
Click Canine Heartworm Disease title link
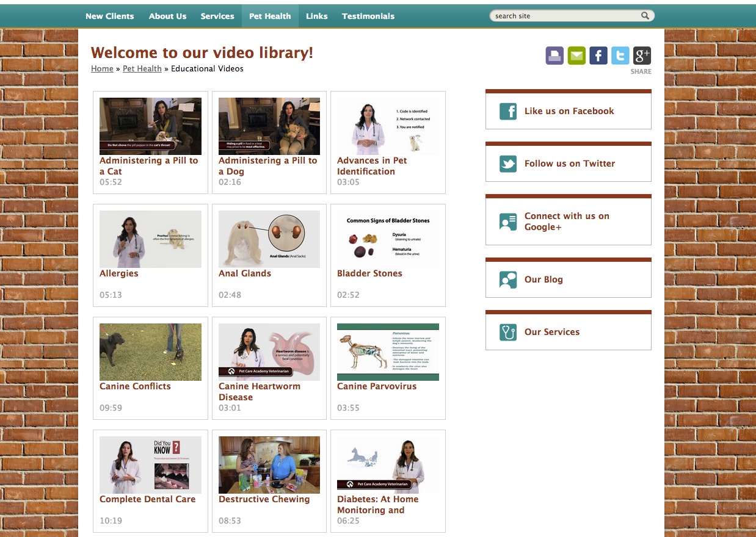click(x=260, y=392)
